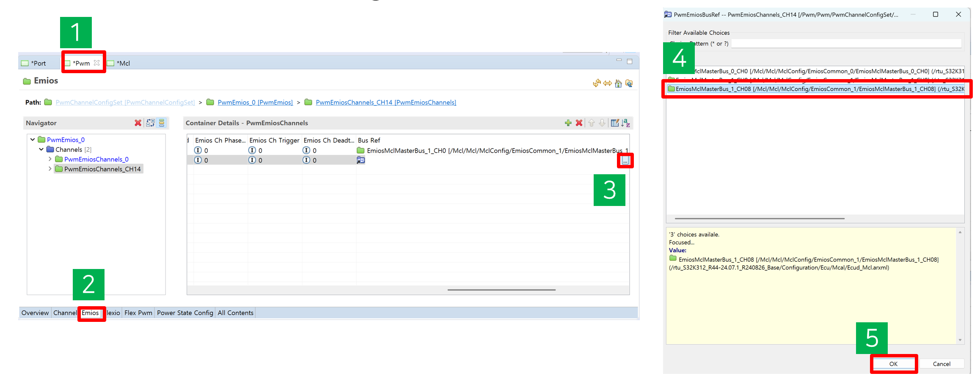This screenshot has height=387, width=980.
Task: Click the green plus add-element icon
Action: (x=568, y=123)
